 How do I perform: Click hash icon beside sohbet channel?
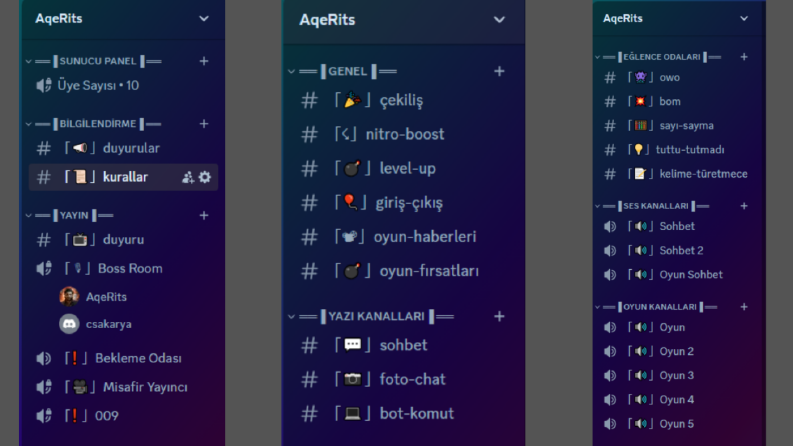tap(310, 345)
